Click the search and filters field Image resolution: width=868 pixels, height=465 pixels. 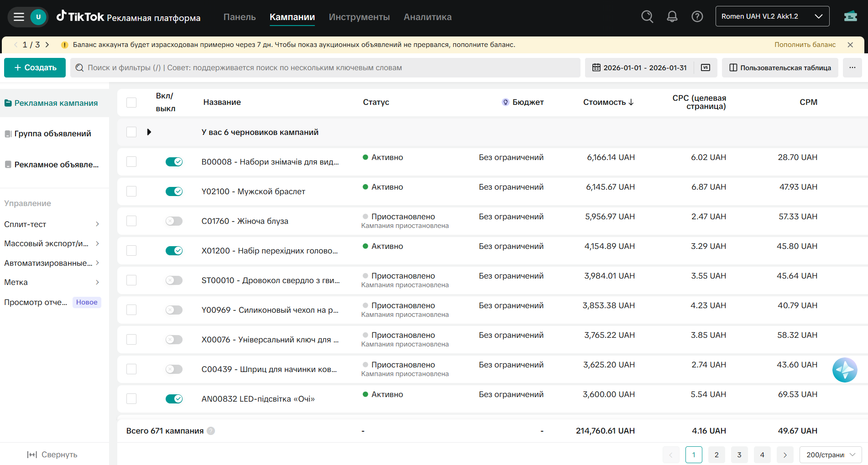325,67
